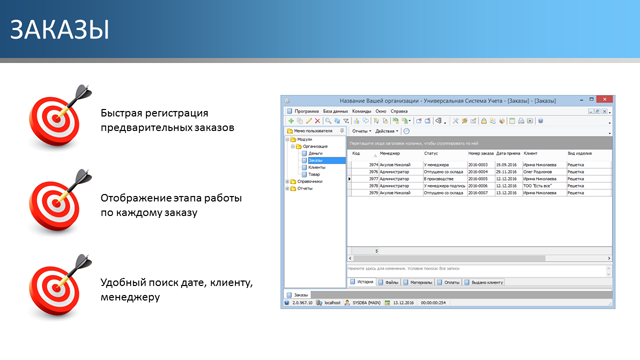Viewport: 640px width, 360px height.
Task: Click the Статус column header
Action: tap(431, 153)
